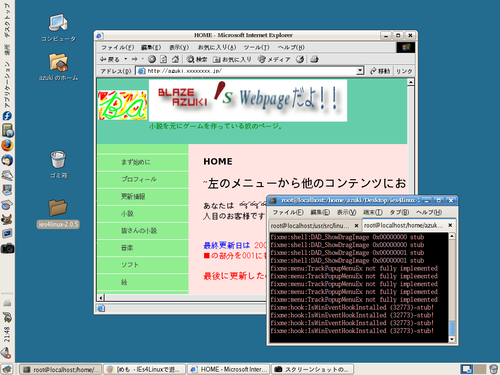The image size is (500, 375).
Task: Click the terminal scrollbar down arrow
Action: point(452,339)
